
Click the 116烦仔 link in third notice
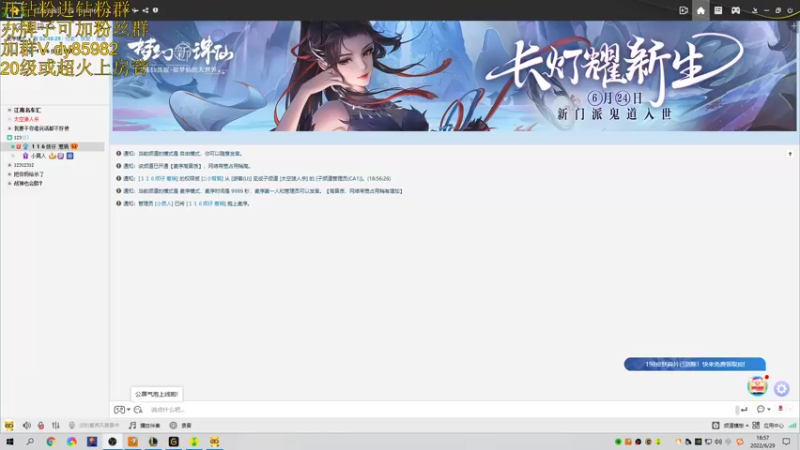[x=158, y=179]
